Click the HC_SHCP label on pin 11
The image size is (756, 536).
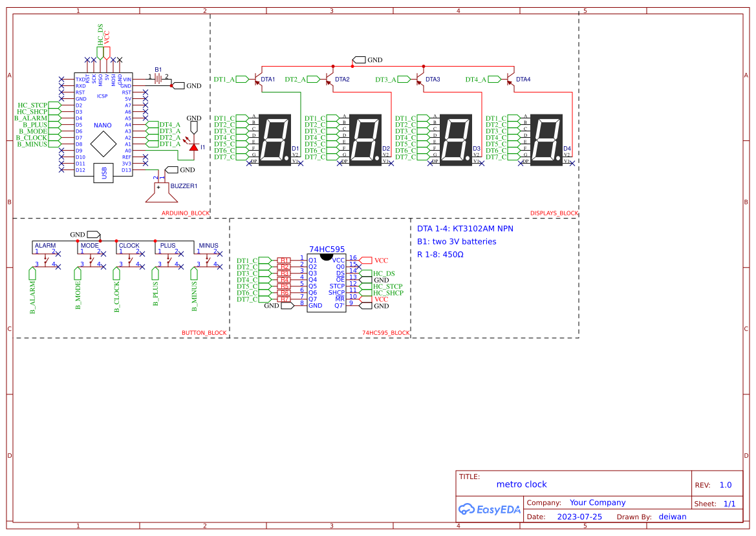point(388,293)
